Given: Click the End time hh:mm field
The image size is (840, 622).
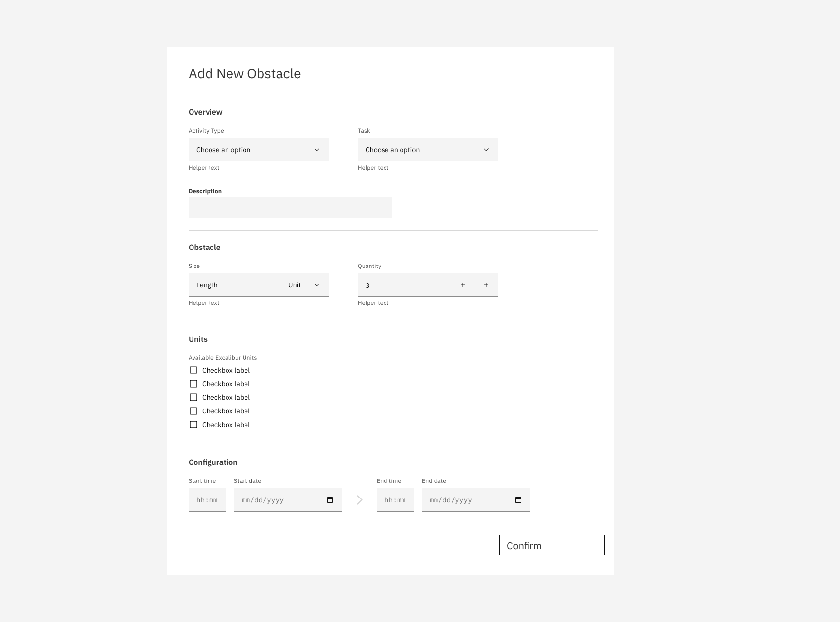Looking at the screenshot, I should point(395,500).
